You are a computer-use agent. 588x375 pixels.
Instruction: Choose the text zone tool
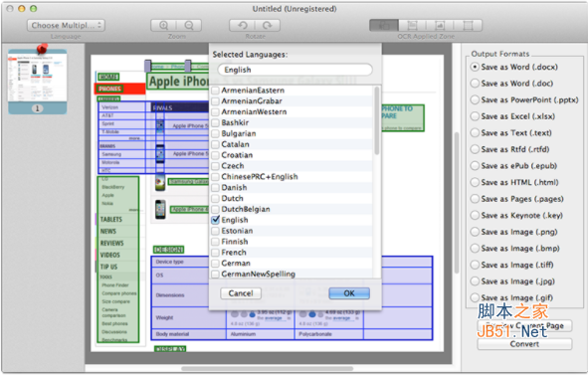click(x=412, y=26)
